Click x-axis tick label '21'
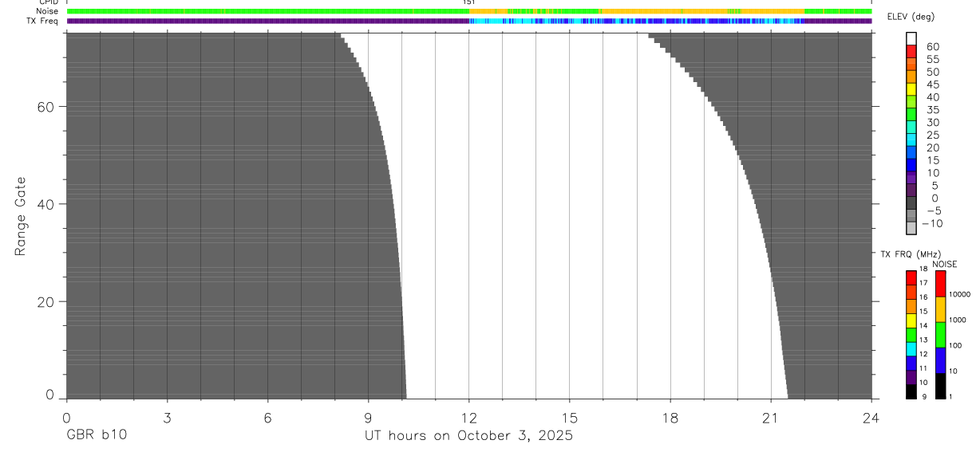Screen dimensions: 980x452 (x=771, y=419)
